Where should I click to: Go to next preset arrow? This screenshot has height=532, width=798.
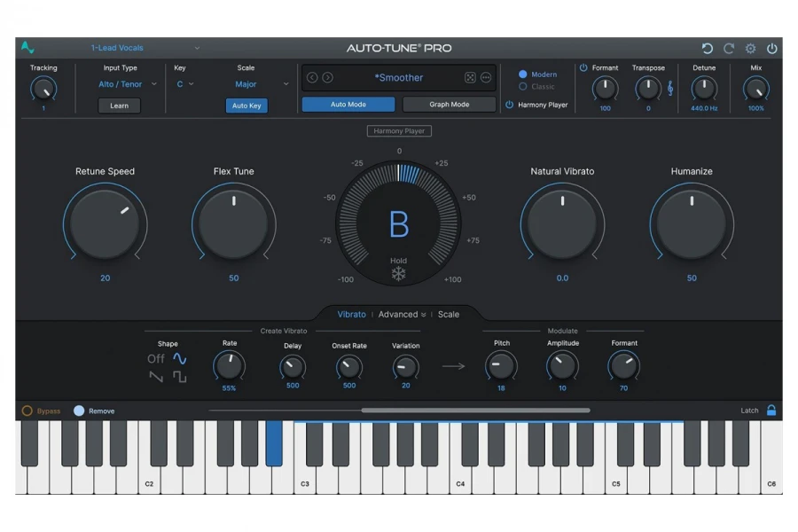click(x=328, y=77)
